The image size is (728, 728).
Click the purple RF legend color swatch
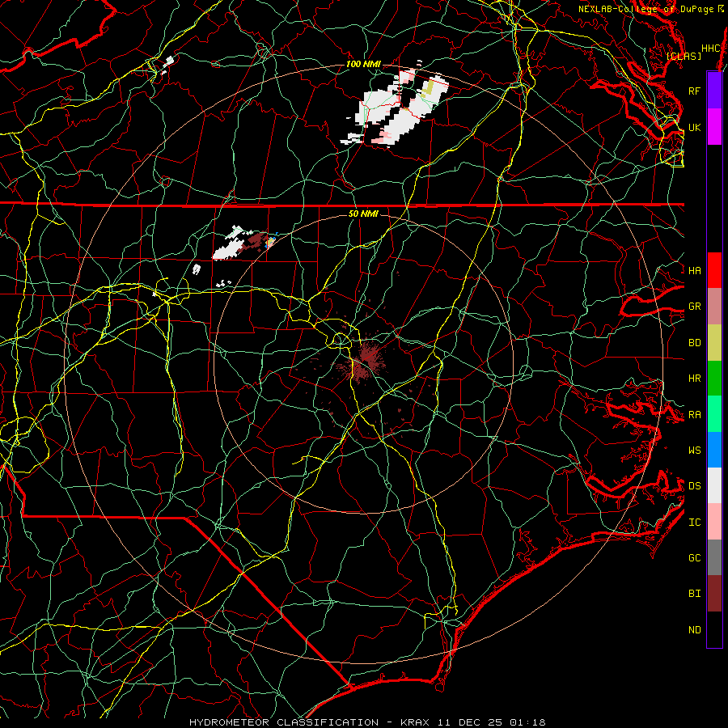click(714, 91)
